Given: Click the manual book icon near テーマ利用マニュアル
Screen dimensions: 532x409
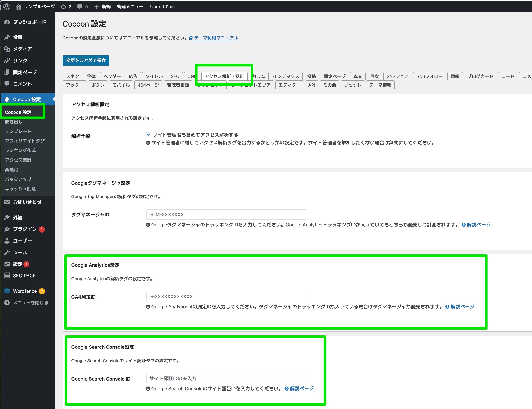Looking at the screenshot, I should click(191, 38).
